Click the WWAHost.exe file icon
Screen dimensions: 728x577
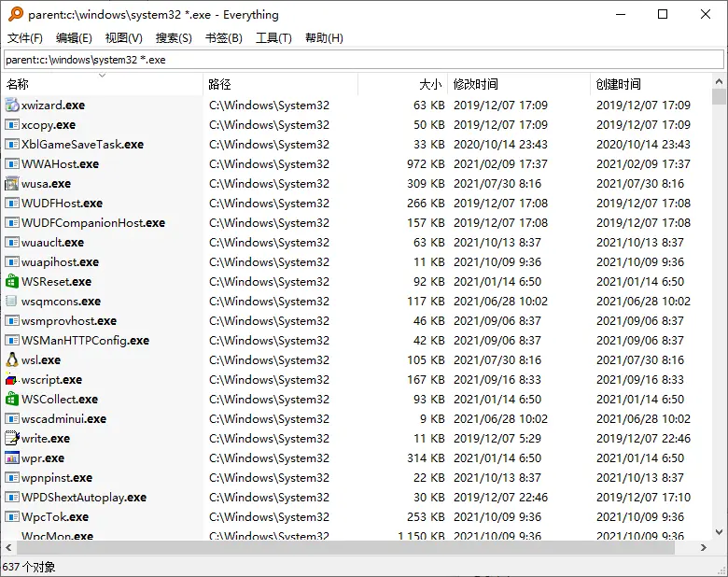tap(12, 164)
